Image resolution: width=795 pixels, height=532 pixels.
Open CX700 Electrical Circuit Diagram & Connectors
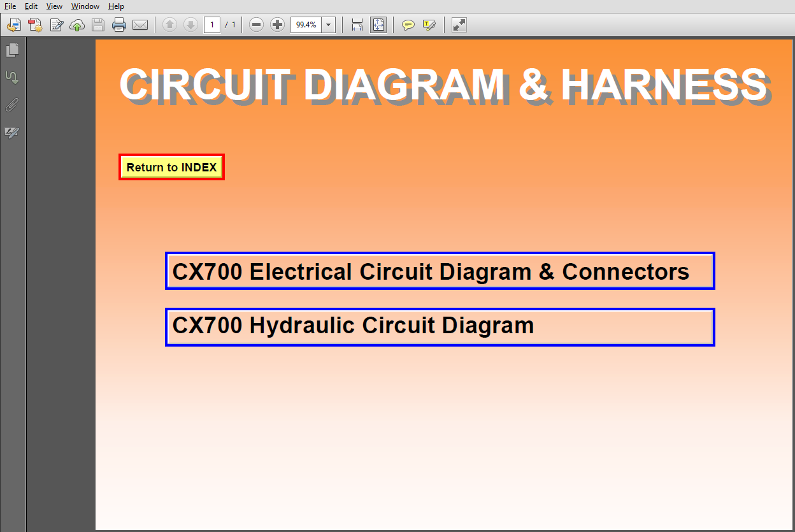[x=440, y=271]
